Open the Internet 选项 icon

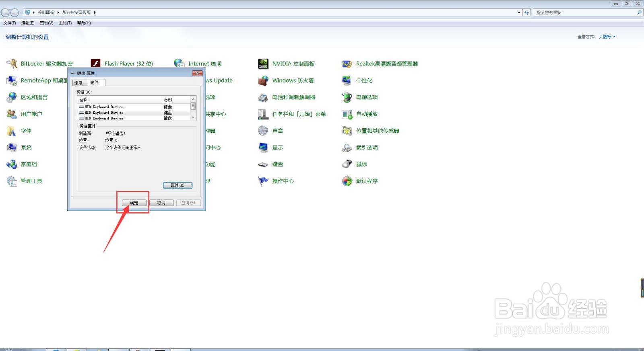pyautogui.click(x=179, y=64)
